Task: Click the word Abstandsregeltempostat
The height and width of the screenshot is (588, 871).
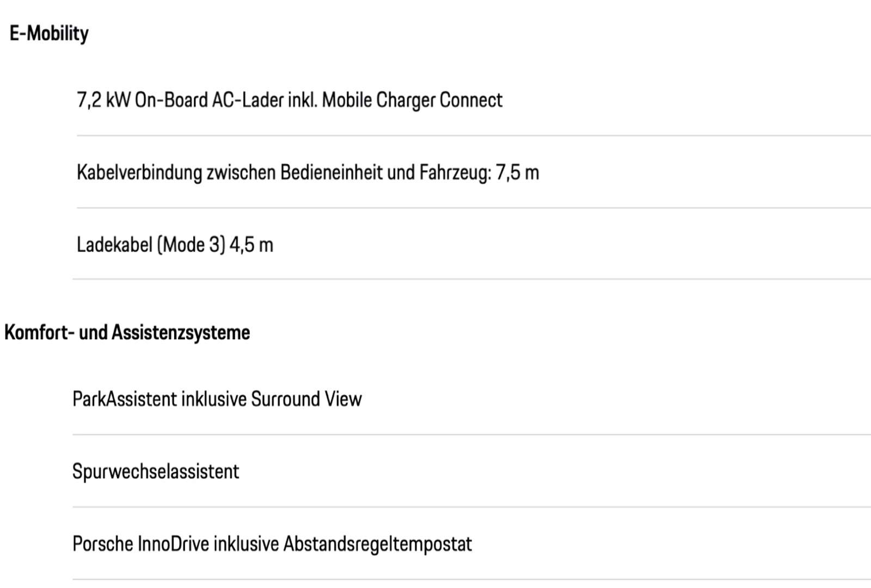Action: (x=377, y=544)
